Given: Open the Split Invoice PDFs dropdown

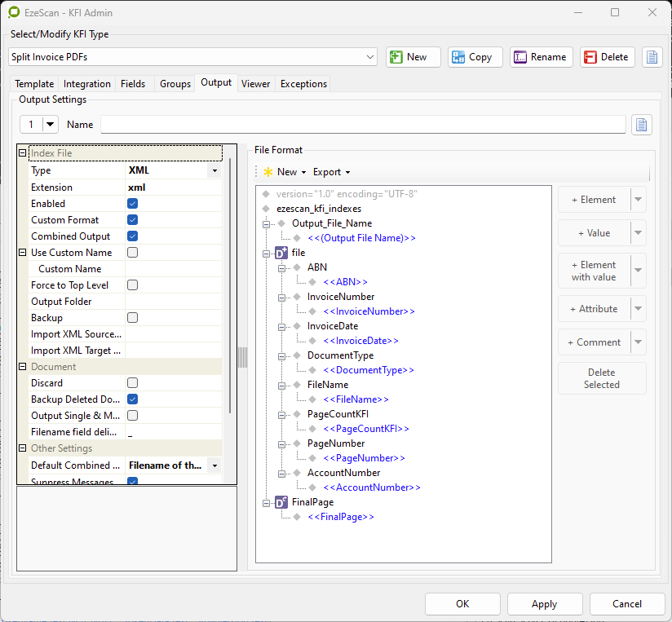Looking at the screenshot, I should pyautogui.click(x=370, y=57).
